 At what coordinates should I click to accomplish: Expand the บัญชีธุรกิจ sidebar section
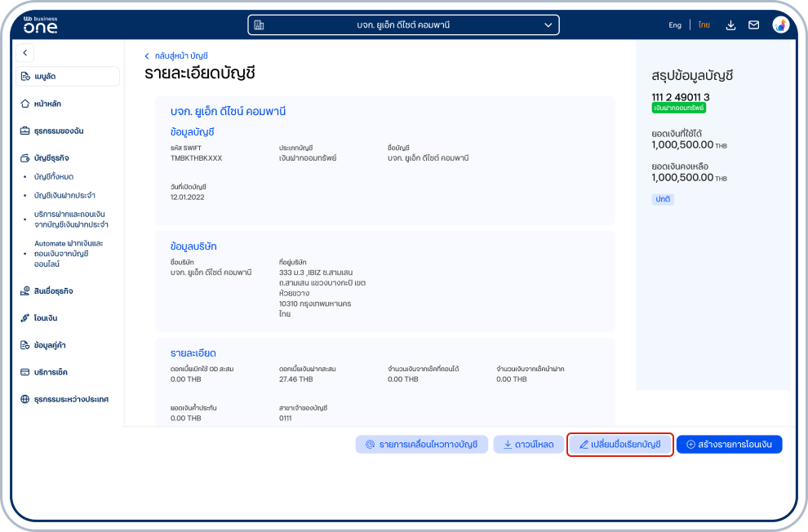click(x=51, y=157)
